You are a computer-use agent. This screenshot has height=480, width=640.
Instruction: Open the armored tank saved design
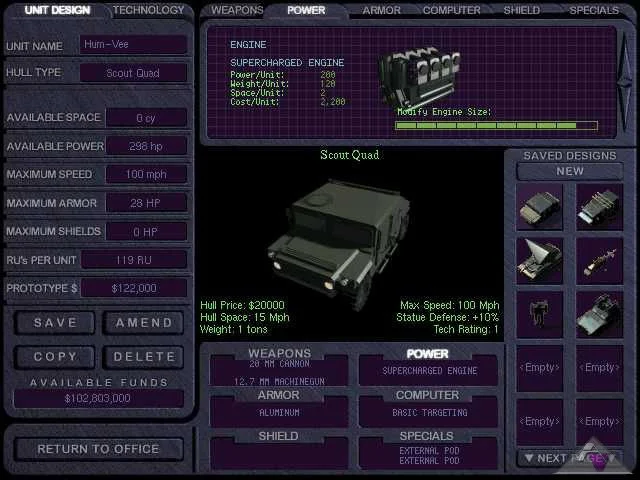pyautogui.click(x=600, y=313)
